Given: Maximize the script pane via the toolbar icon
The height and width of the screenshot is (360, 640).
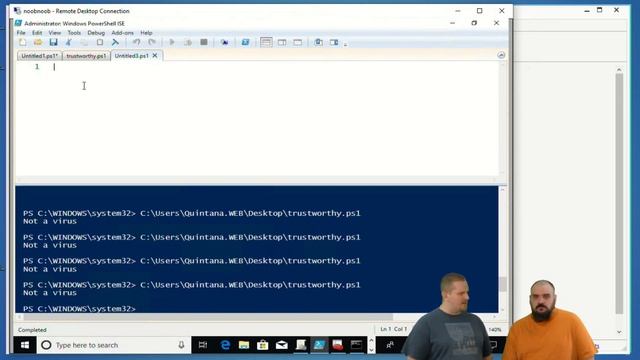Looking at the screenshot, I should tap(298, 42).
